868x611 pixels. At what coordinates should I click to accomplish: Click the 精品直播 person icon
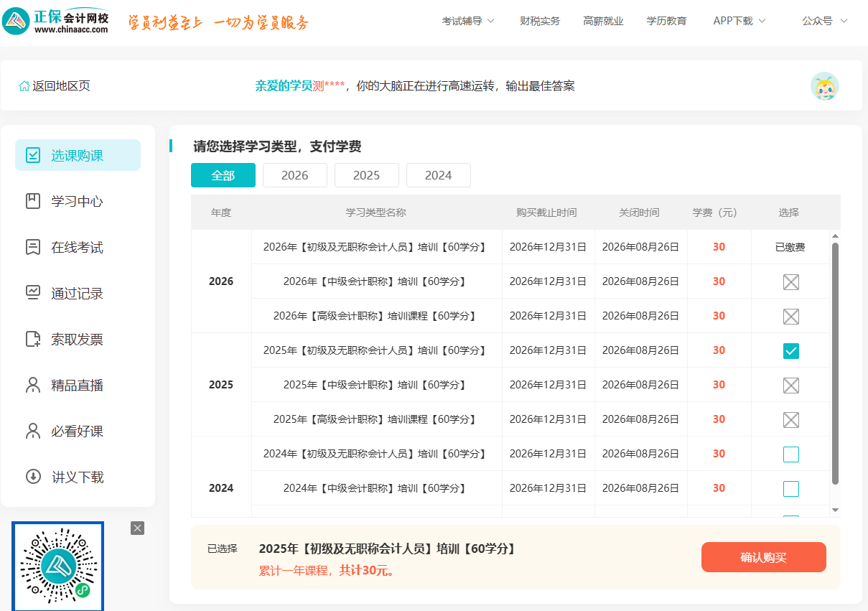click(33, 385)
